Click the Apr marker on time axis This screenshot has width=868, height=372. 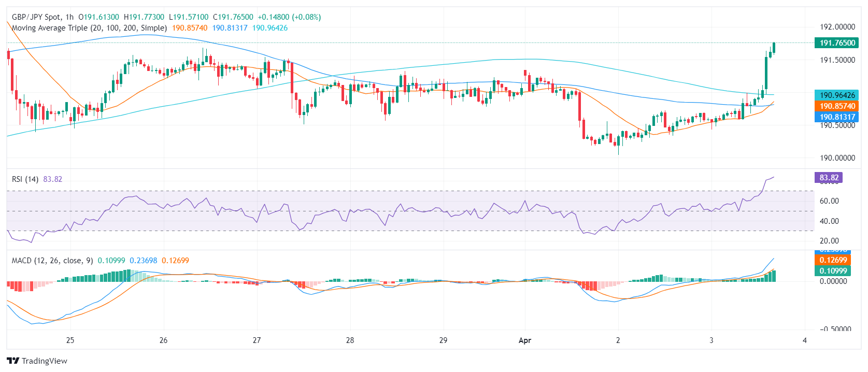pos(525,340)
